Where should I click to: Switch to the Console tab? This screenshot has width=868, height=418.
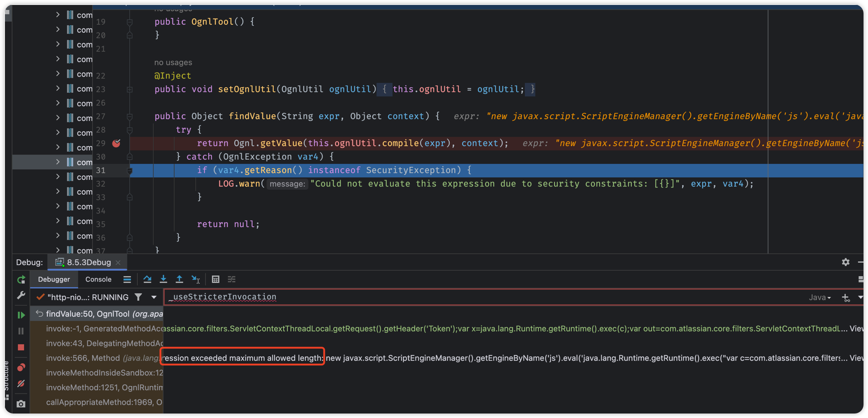(98, 279)
